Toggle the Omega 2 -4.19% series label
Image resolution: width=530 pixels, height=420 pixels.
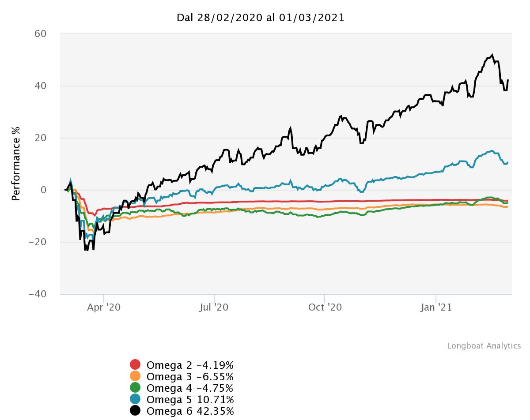pos(190,365)
